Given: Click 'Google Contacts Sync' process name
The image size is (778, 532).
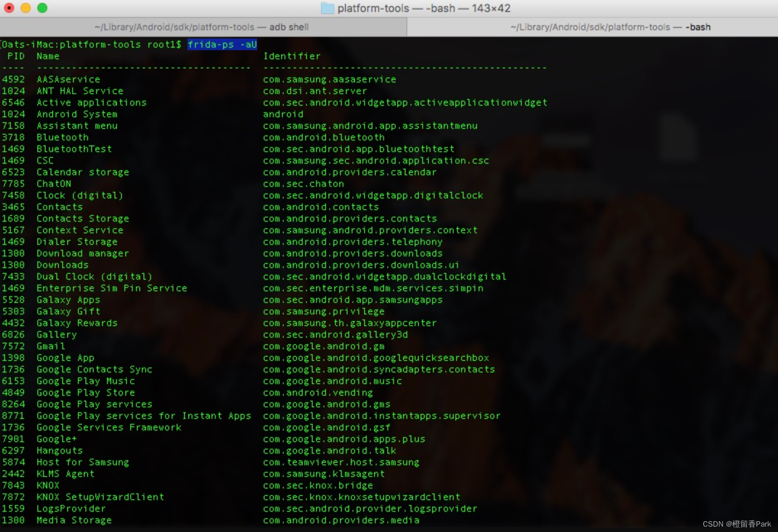Looking at the screenshot, I should (x=95, y=369).
